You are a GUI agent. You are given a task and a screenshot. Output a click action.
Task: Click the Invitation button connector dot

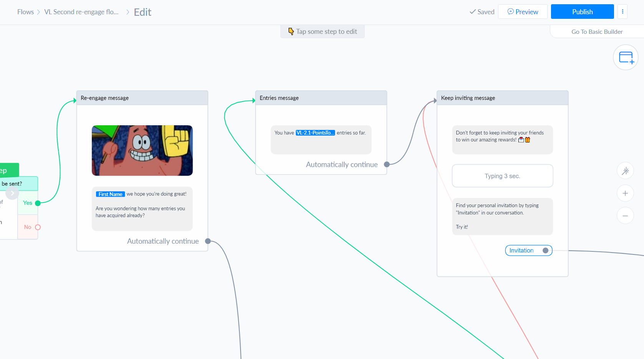point(545,251)
